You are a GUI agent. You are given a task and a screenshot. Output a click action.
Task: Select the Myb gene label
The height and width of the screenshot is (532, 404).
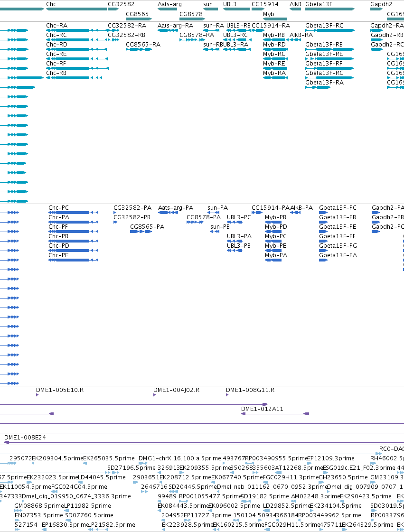click(x=269, y=14)
